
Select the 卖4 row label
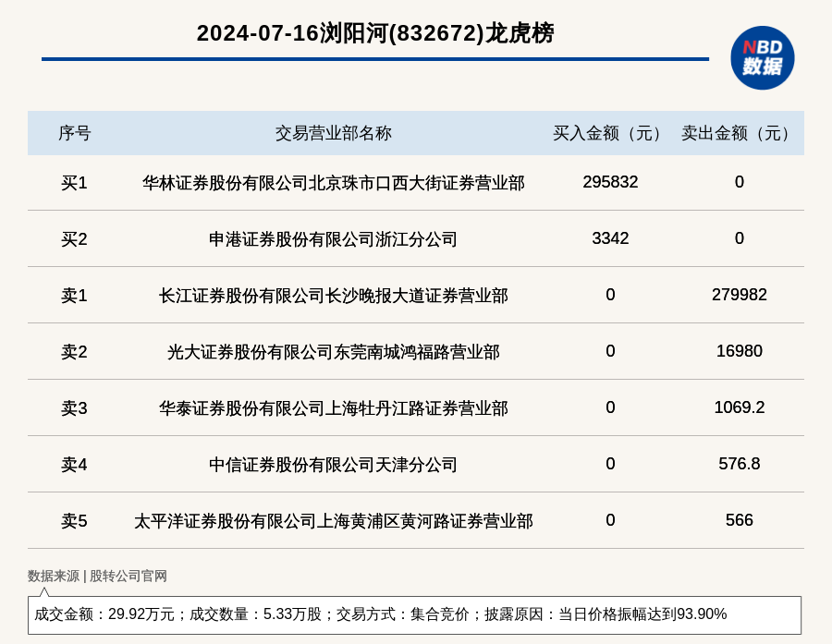point(74,464)
